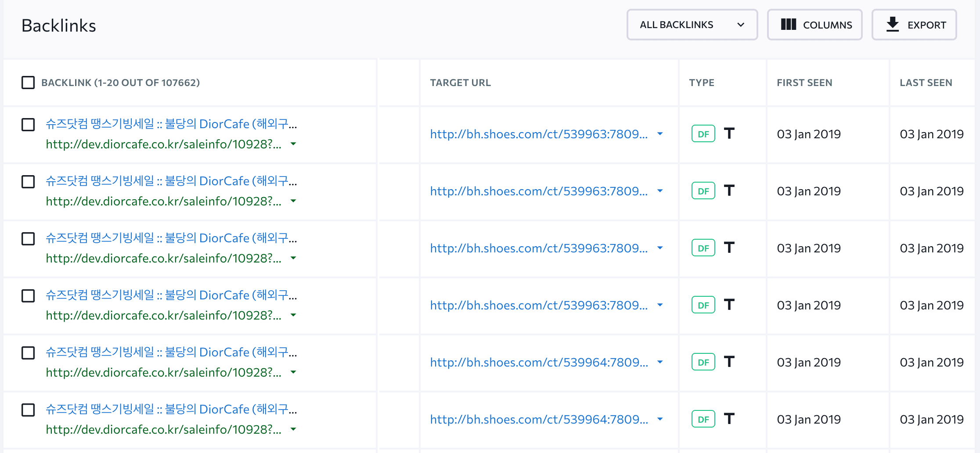Click the EXPORT button
The image size is (980, 453).
click(x=915, y=25)
